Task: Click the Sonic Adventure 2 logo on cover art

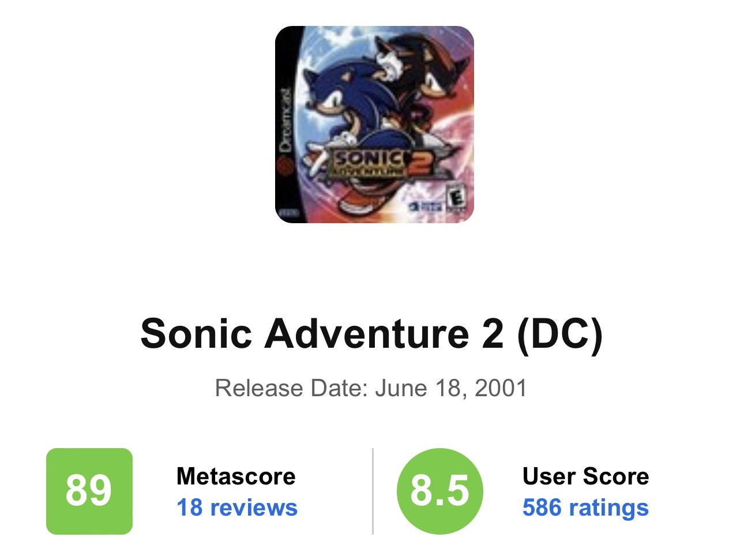Action: coord(381,163)
